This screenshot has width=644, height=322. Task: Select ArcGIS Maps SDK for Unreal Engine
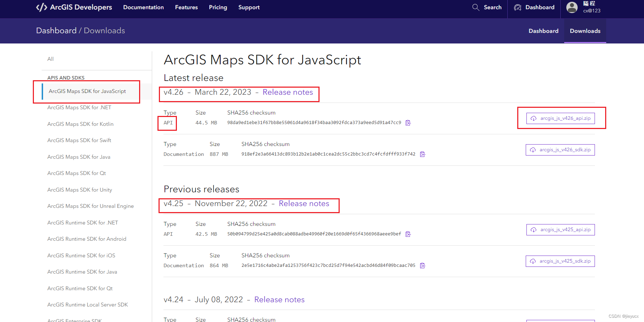[90, 206]
